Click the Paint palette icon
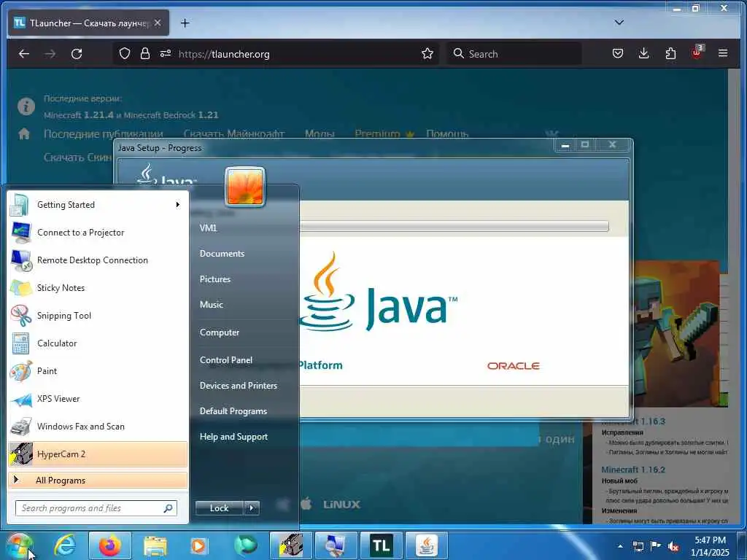The width and height of the screenshot is (747, 560). click(x=21, y=371)
